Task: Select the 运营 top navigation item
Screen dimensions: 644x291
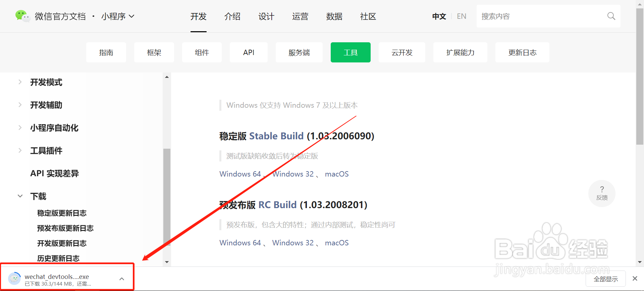Action: tap(300, 16)
